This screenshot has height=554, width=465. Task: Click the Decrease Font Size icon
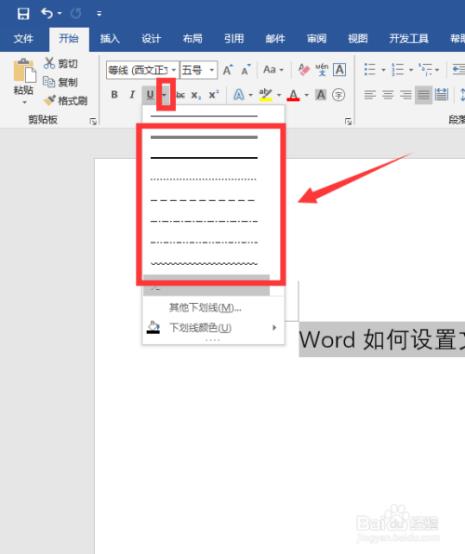(246, 70)
